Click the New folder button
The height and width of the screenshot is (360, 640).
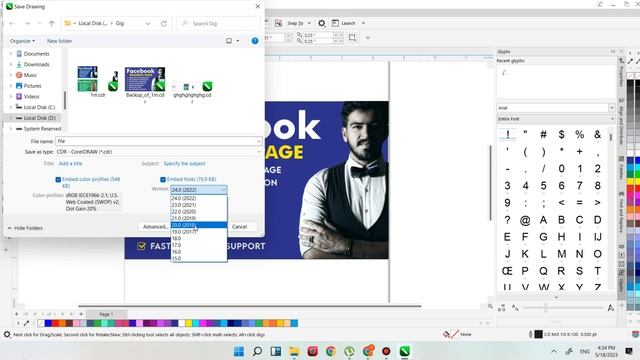59,41
